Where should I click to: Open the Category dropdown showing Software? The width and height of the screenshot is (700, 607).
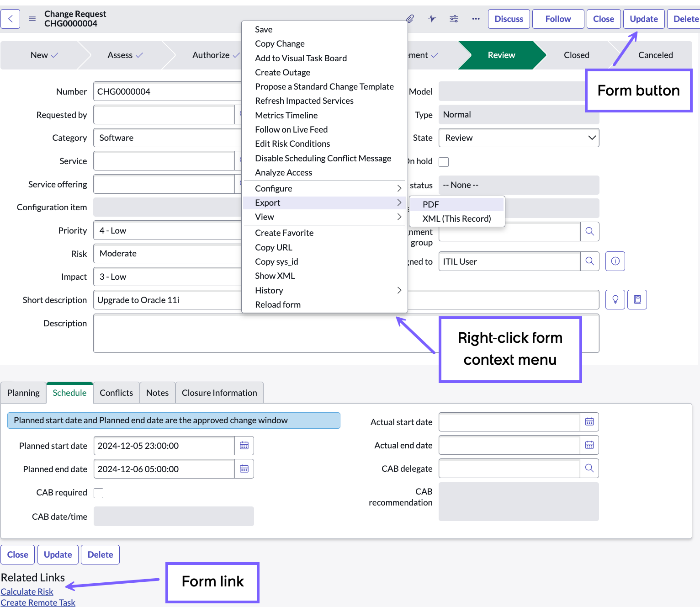[x=168, y=138]
